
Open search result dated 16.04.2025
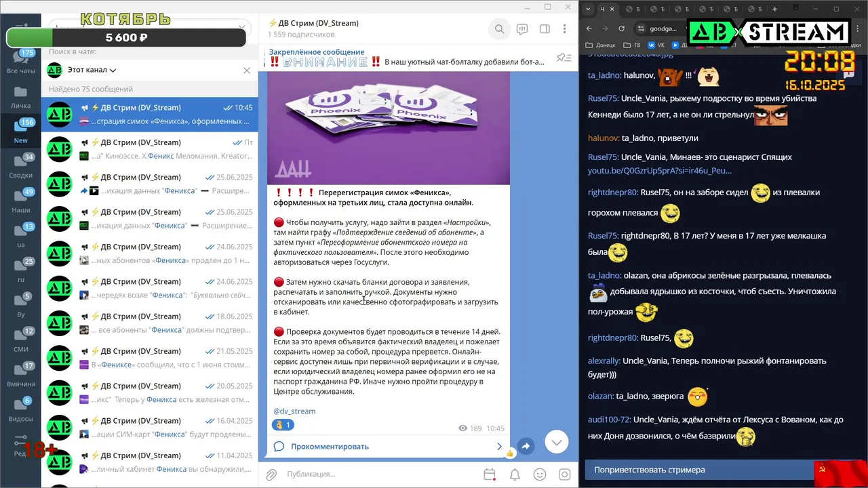[150, 428]
